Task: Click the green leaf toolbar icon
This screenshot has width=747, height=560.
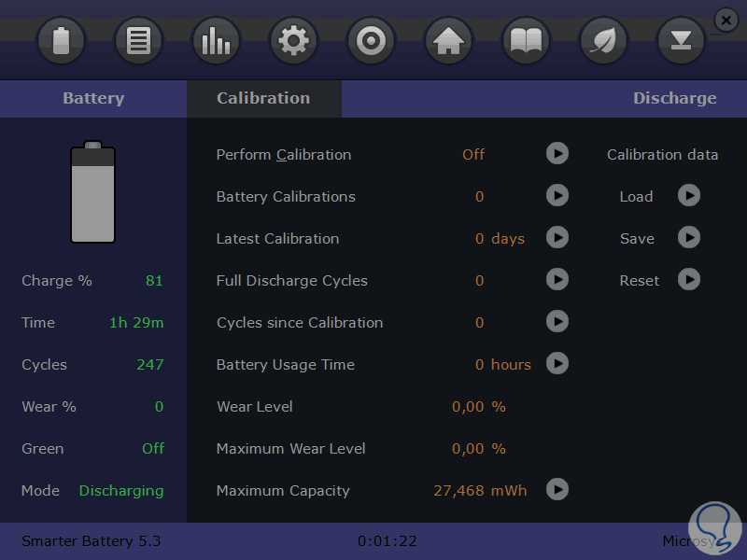Action: [603, 41]
